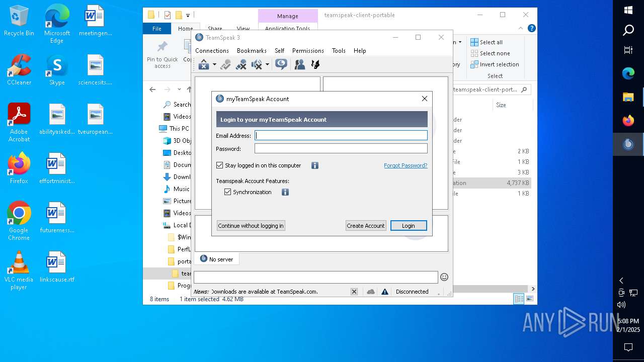This screenshot has height=362, width=644.
Task: Focus the Email Address field
Action: coord(341,135)
